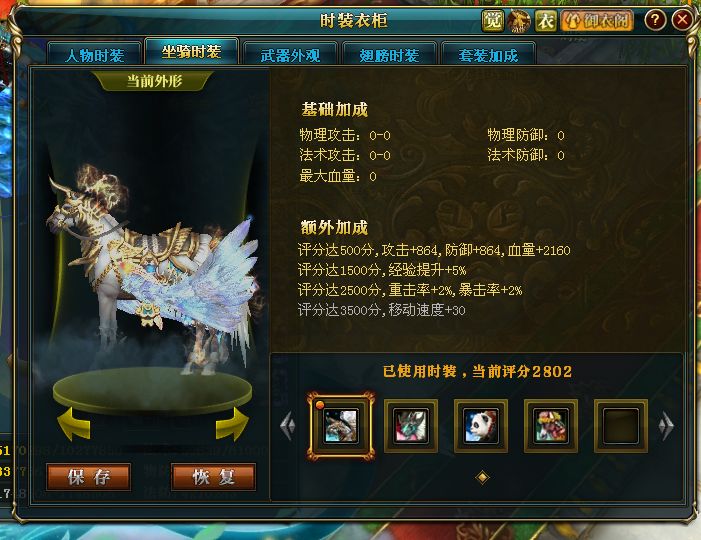The width and height of the screenshot is (701, 540).
Task: Click the golden mount icon beside 览
Action: (x=519, y=21)
